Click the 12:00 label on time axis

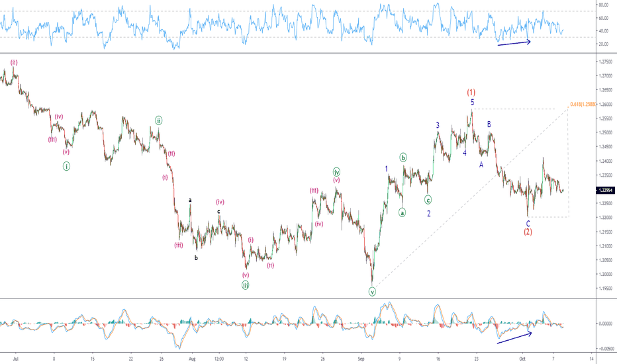click(x=219, y=359)
